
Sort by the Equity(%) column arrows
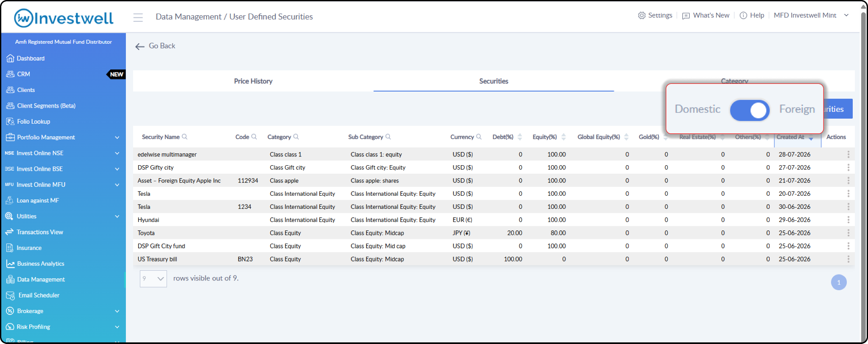563,137
